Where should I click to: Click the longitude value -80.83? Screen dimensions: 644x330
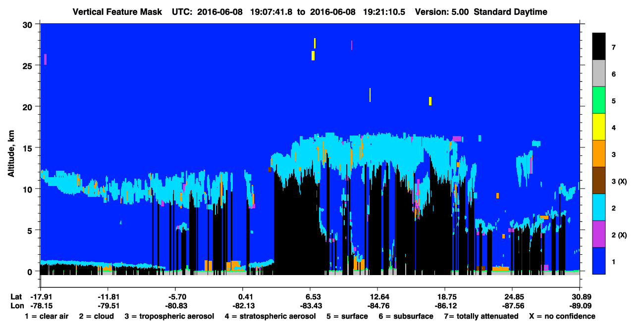click(175, 305)
